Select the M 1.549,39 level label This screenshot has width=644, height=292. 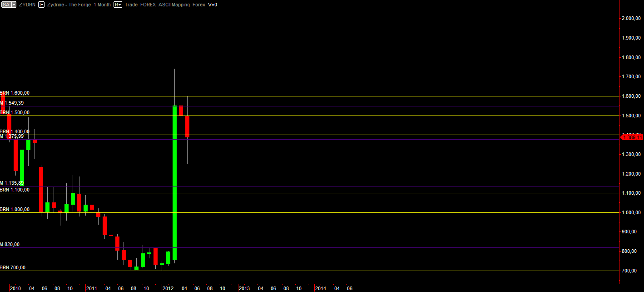(12, 103)
